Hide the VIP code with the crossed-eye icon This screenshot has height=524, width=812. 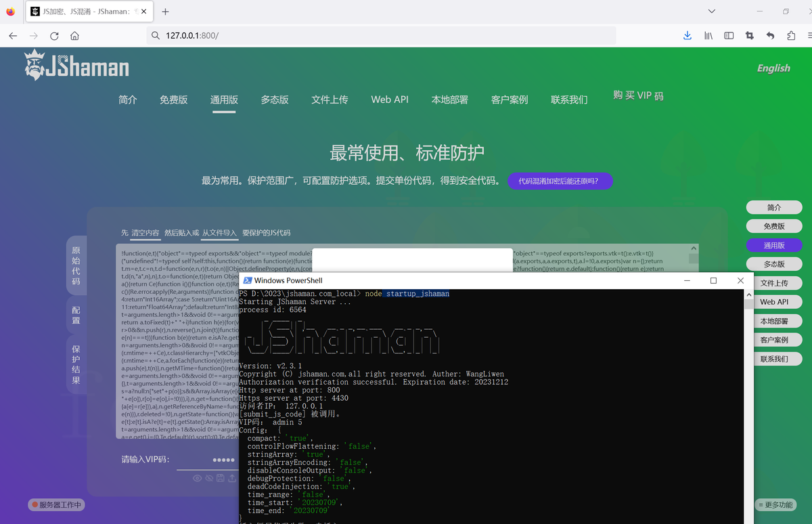(209, 478)
